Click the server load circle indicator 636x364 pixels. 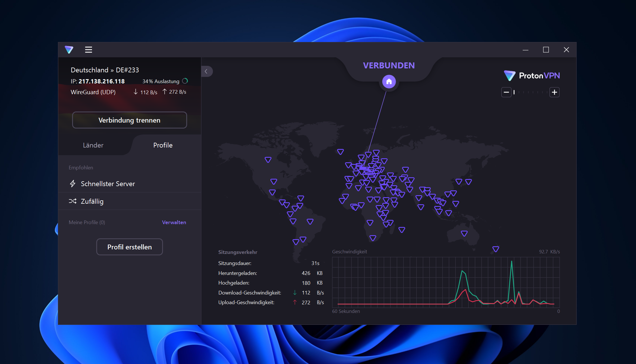[x=185, y=81]
